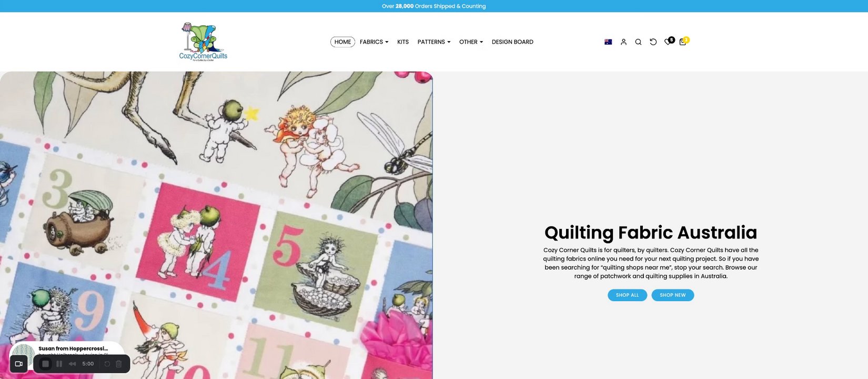Expand the Patterns dropdown menu
868x379 pixels.
tap(434, 42)
